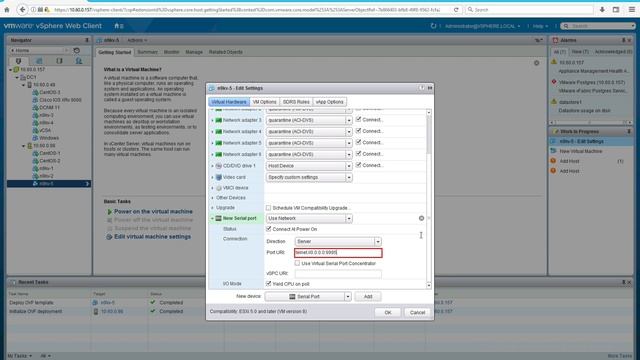Click Edit virtual machine settings link

(x=152, y=237)
